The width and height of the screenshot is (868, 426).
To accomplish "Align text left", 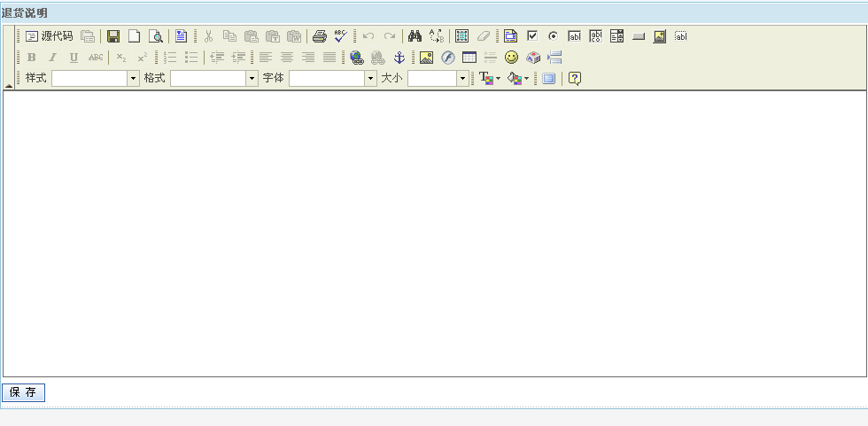I will pyautogui.click(x=266, y=57).
